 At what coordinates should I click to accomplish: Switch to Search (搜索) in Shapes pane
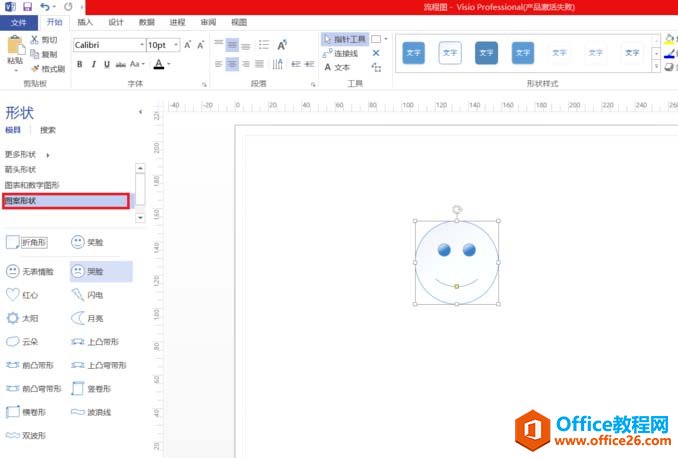coord(48,130)
